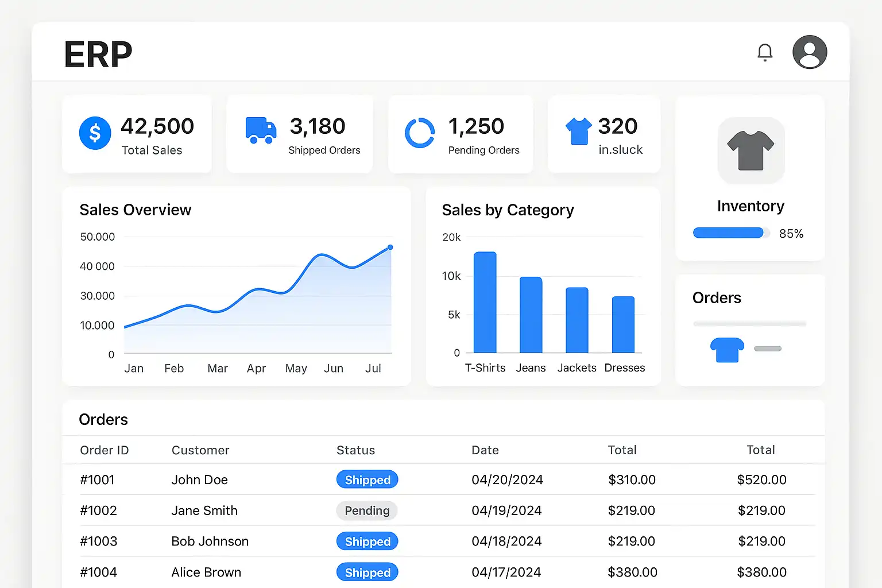Click the blue t-shirt in Orders card
Viewport: 882px width, 588px height.
[x=727, y=349]
